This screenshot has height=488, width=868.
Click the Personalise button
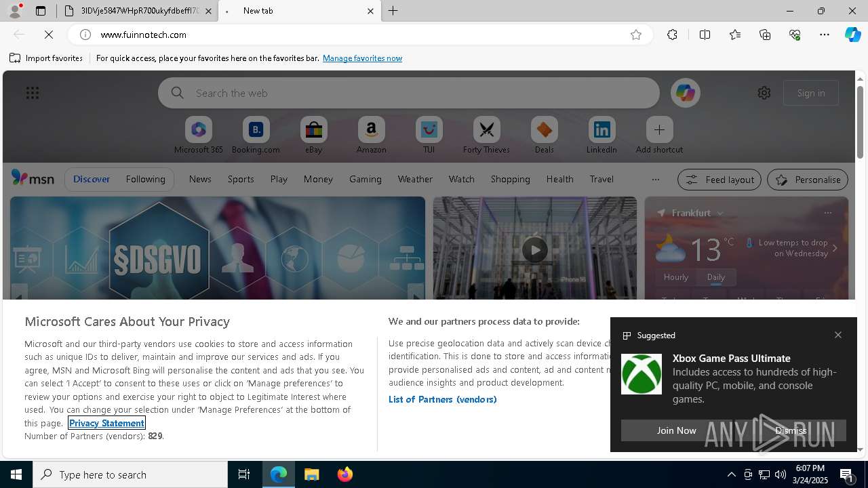tap(807, 180)
